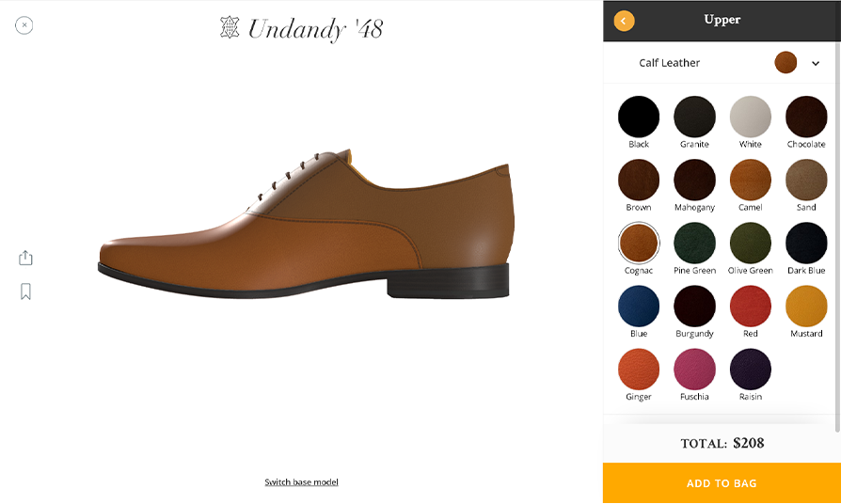Select the Fuschia color swatch

coord(694,370)
